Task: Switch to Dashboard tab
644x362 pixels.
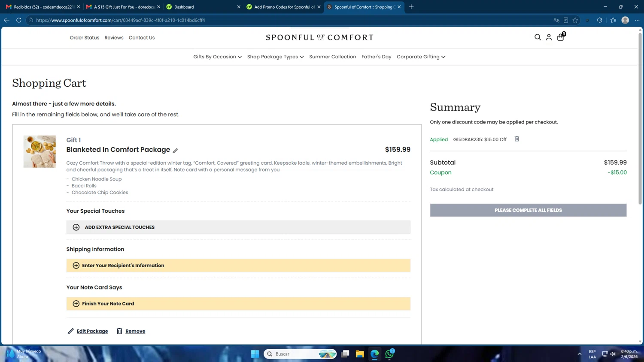Action: (x=204, y=7)
